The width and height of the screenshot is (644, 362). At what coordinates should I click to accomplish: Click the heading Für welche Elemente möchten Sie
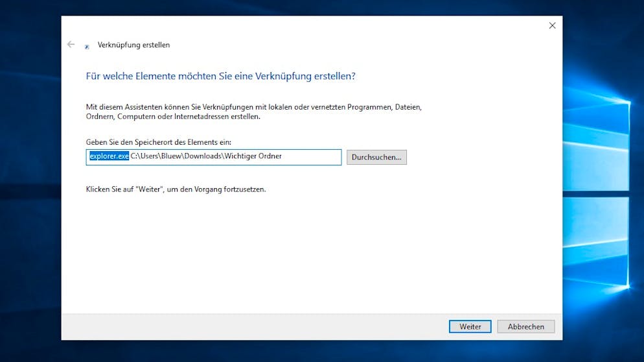point(220,76)
